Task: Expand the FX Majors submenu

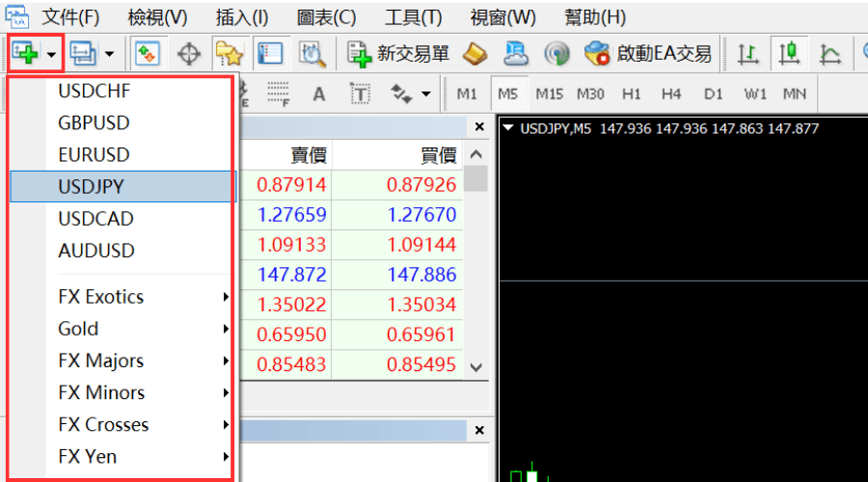Action: pyautogui.click(x=121, y=361)
